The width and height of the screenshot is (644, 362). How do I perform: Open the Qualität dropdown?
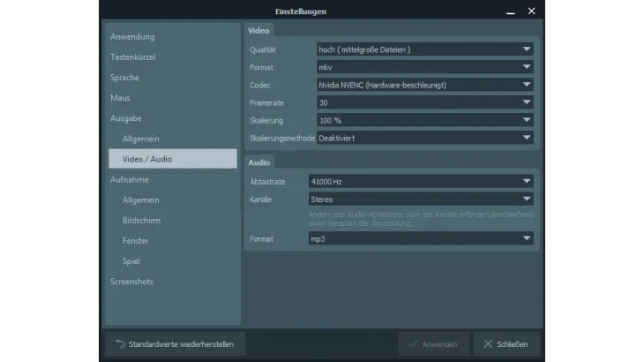point(424,49)
